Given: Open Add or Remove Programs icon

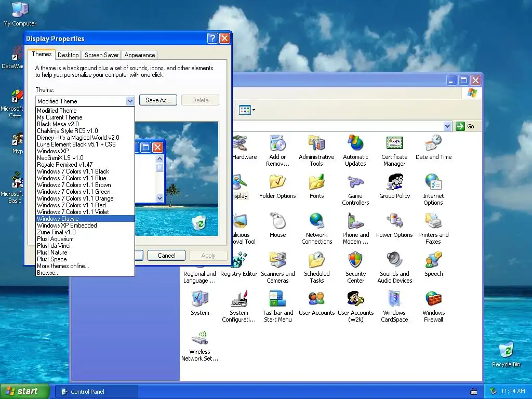Looking at the screenshot, I should 277,151.
